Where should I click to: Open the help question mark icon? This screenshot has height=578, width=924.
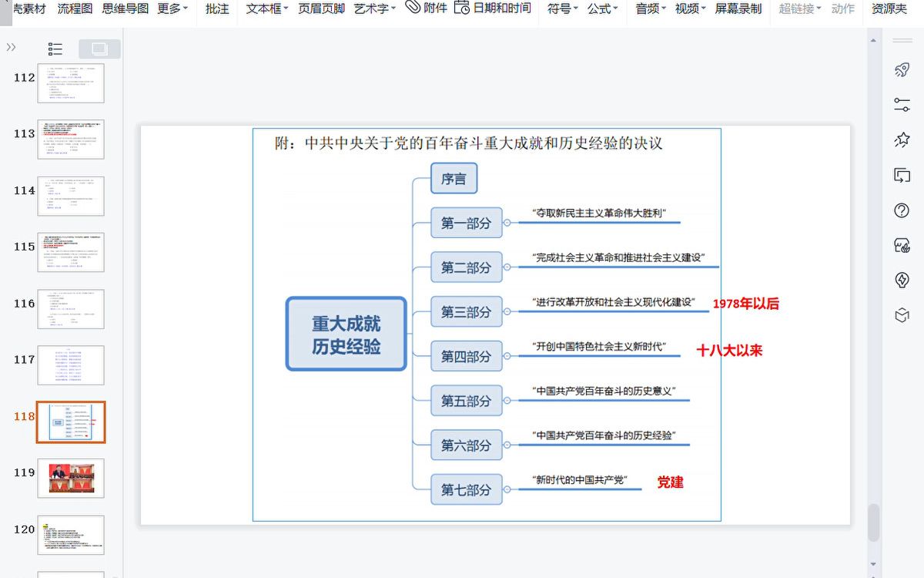pos(902,210)
